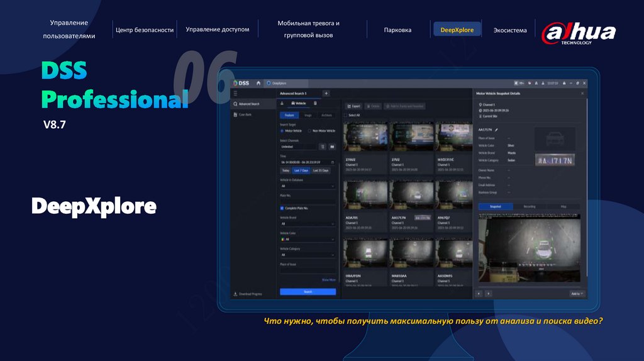Open the thumbnail labeled ADA701

[x=365, y=195]
